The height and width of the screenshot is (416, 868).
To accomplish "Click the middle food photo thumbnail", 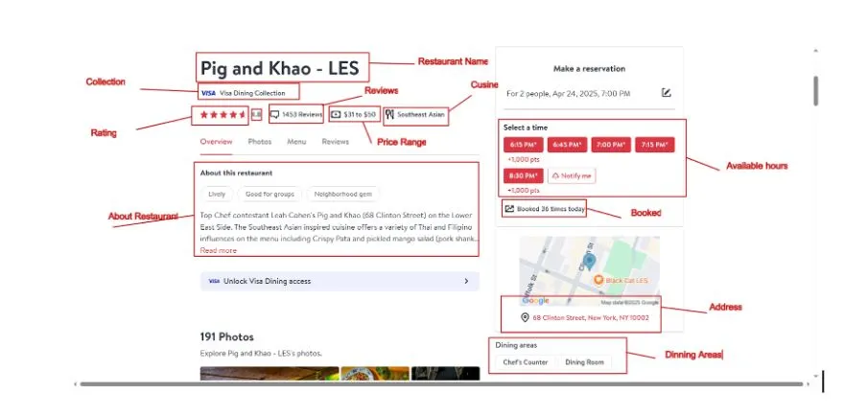I will [375, 374].
